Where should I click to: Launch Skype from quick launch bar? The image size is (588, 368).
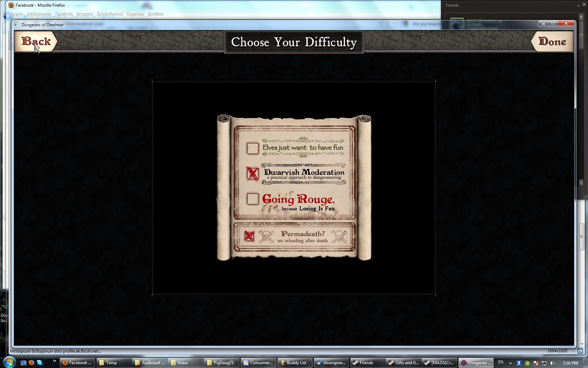pyautogui.click(x=40, y=363)
